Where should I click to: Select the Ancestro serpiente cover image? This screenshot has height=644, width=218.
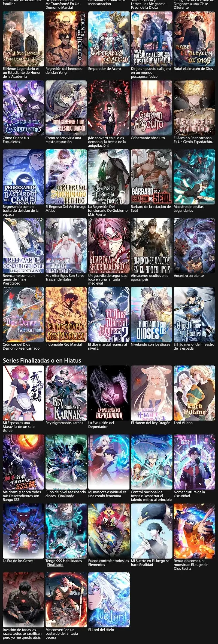click(194, 246)
